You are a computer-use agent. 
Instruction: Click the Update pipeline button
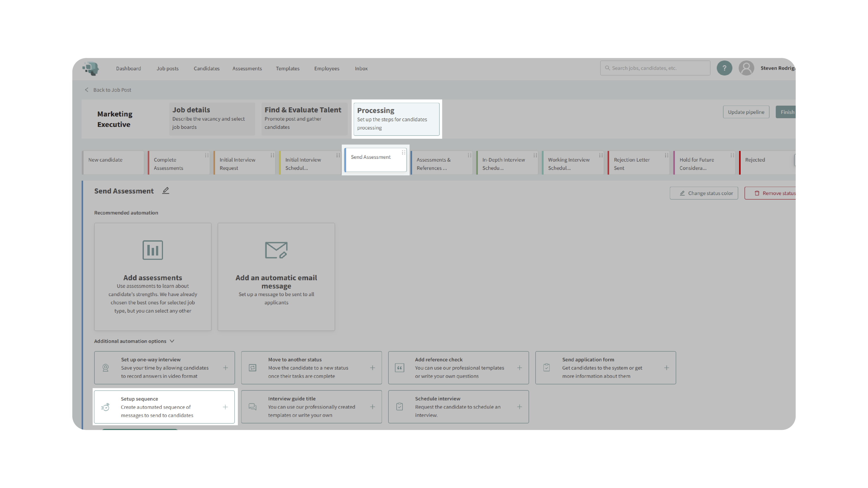click(746, 112)
